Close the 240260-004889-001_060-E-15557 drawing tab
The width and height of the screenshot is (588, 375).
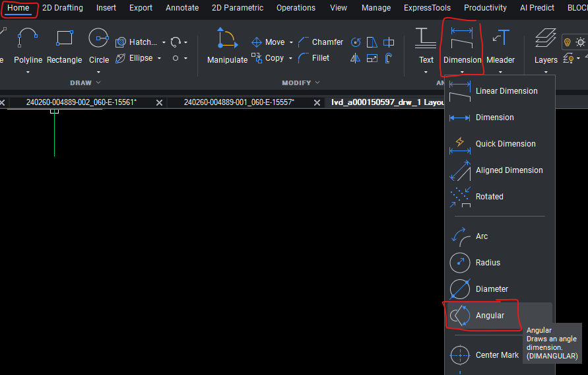pyautogui.click(x=317, y=103)
